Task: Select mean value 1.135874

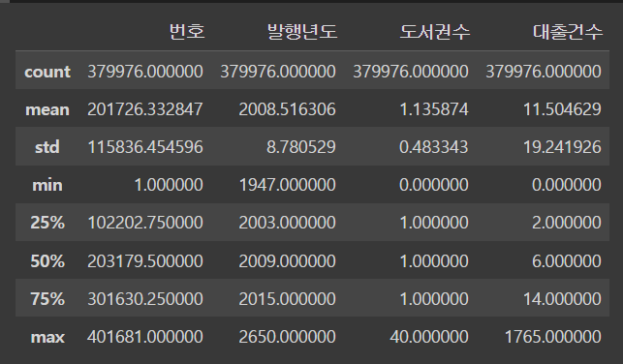Action: (434, 109)
